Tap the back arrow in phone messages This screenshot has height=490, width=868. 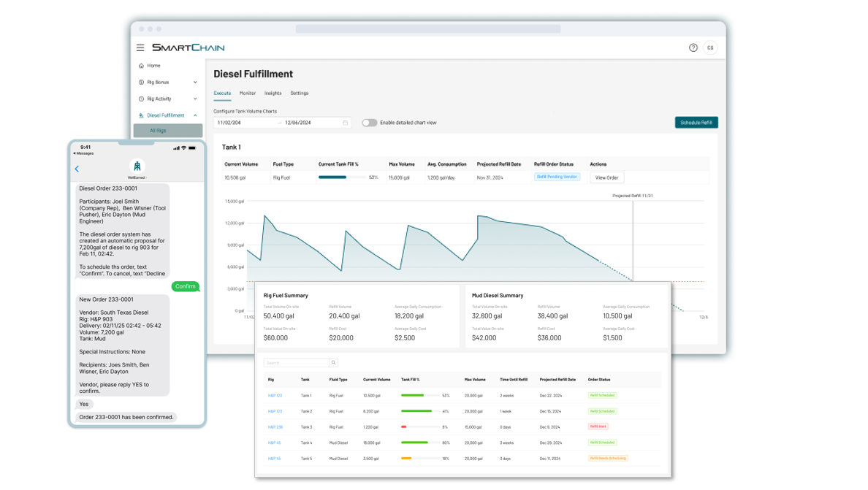point(77,169)
